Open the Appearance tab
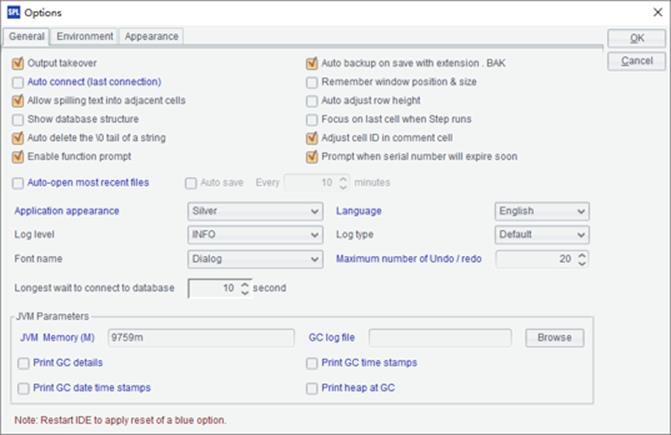The height and width of the screenshot is (435, 671). [x=151, y=36]
